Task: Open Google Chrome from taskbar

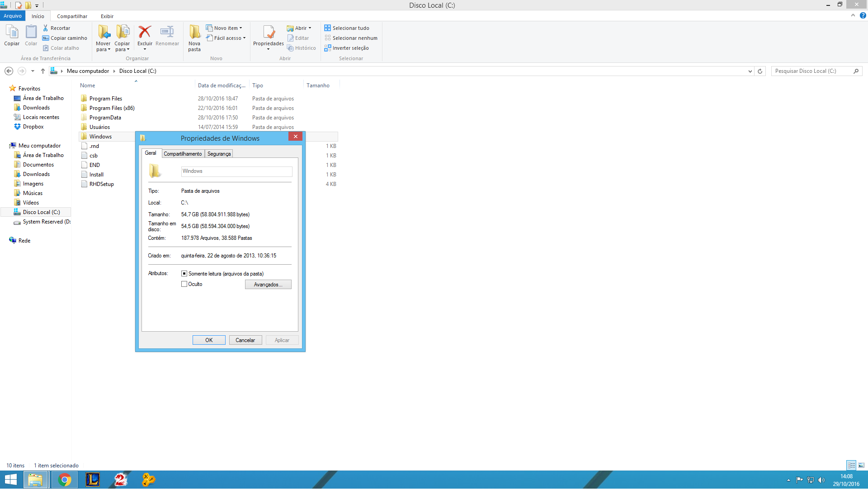Action: coord(65,480)
